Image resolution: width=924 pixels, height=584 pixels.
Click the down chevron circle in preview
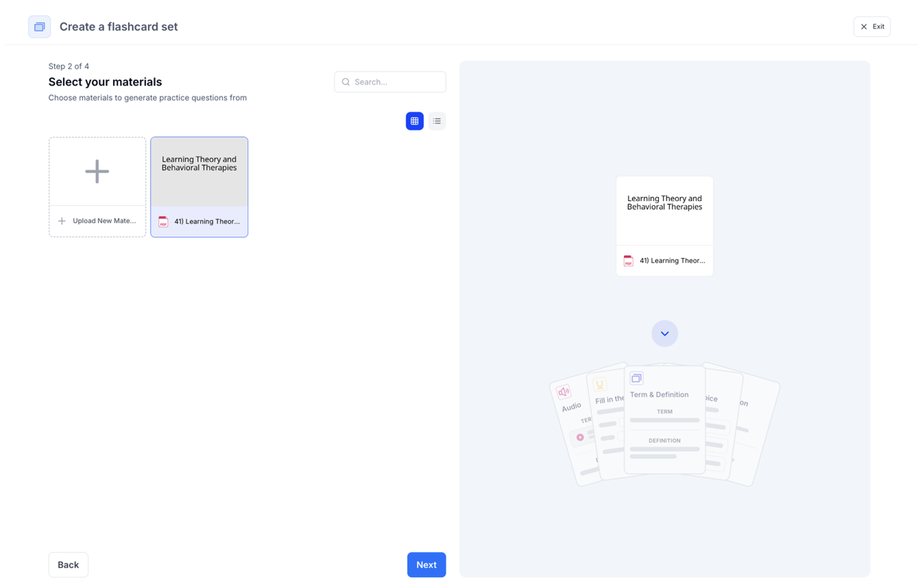665,334
